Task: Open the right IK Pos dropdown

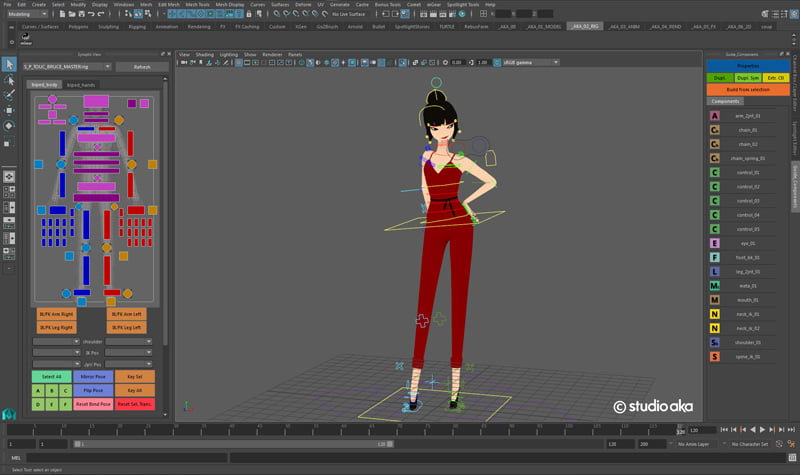Action: (x=129, y=353)
